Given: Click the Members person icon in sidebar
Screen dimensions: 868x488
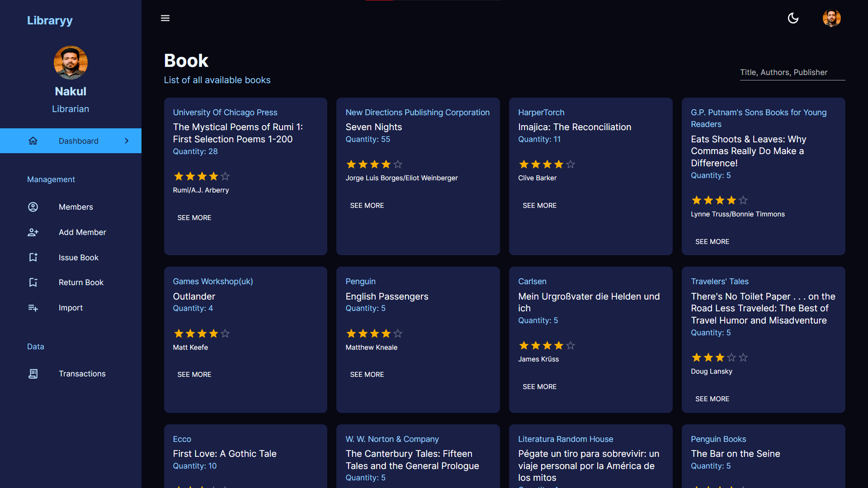Looking at the screenshot, I should pyautogui.click(x=33, y=207).
